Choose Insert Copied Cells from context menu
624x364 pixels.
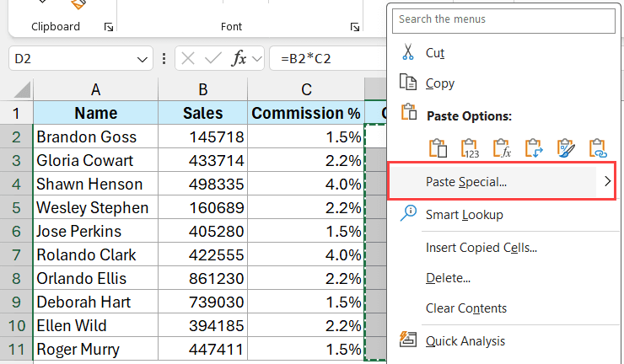click(x=481, y=246)
